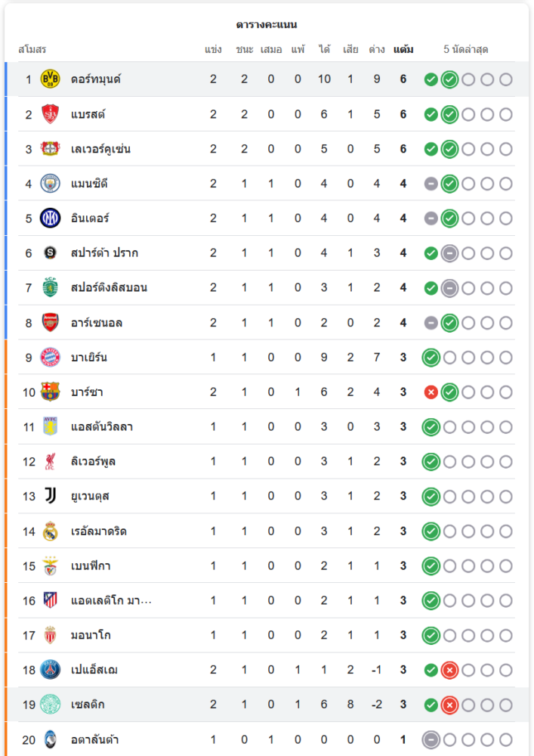The image size is (534, 756).
Task: Select the แต้ม points column header
Action: [403, 50]
